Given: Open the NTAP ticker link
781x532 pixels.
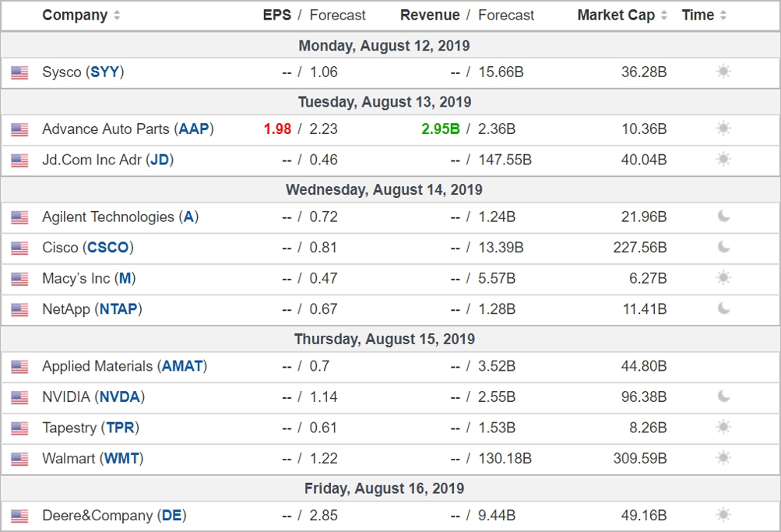Looking at the screenshot, I should (x=118, y=309).
